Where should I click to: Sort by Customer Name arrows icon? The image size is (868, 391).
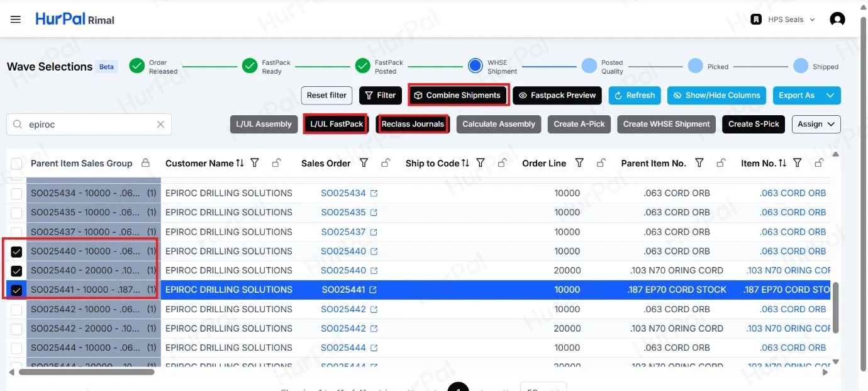(240, 163)
